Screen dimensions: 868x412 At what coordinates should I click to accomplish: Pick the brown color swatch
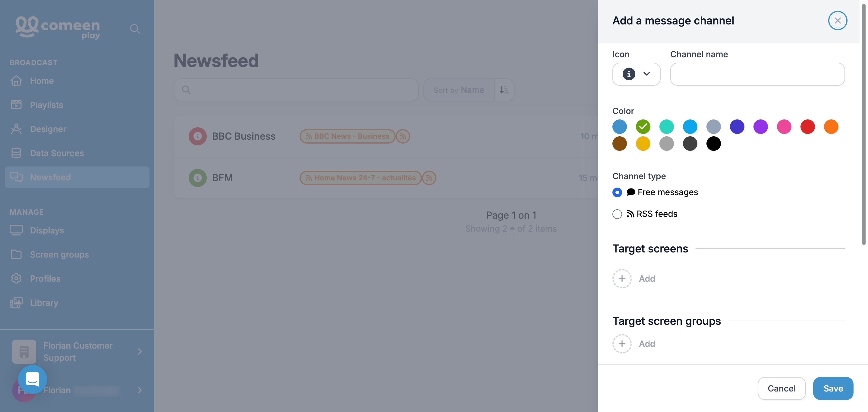[x=619, y=144]
